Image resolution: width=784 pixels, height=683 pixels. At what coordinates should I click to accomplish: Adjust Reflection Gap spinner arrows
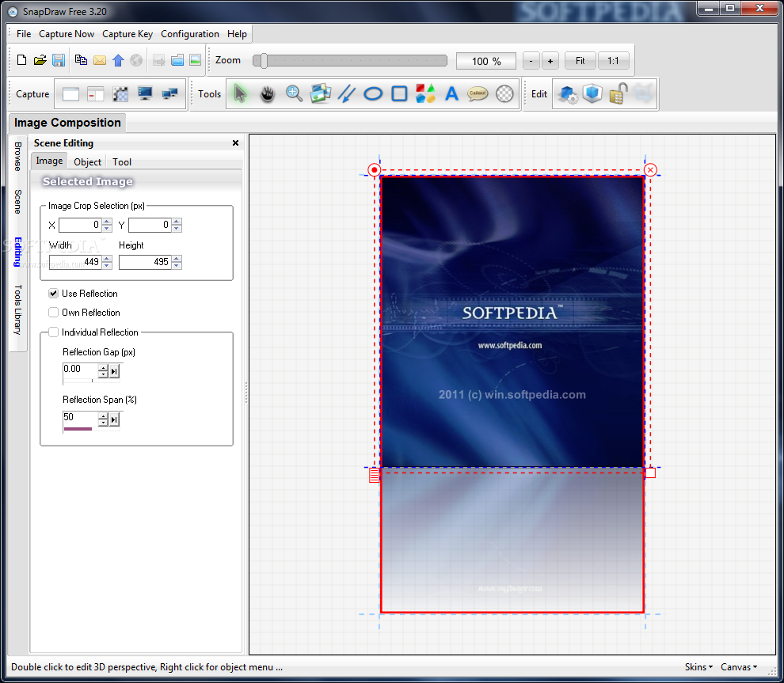point(103,370)
